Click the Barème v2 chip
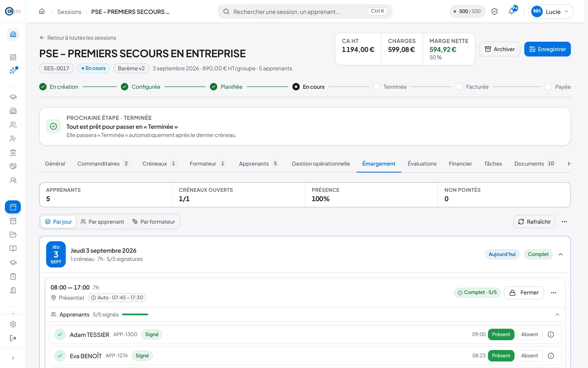588x368 pixels. click(131, 68)
